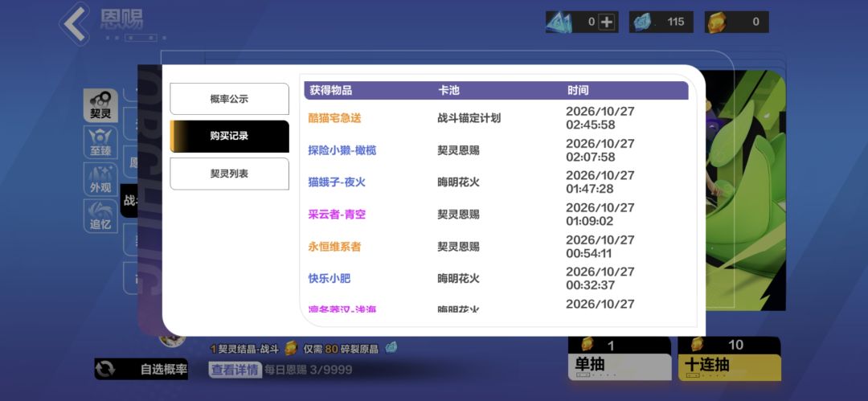Select the 契灵 sidebar category
Viewport: 868px width, 401px height.
coord(100,105)
